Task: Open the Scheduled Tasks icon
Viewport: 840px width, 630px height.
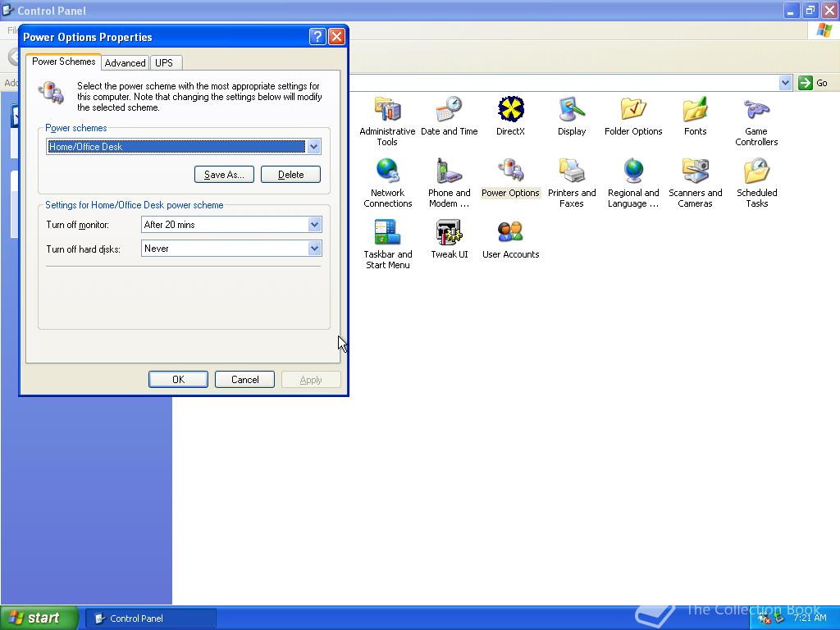Action: pyautogui.click(x=756, y=183)
